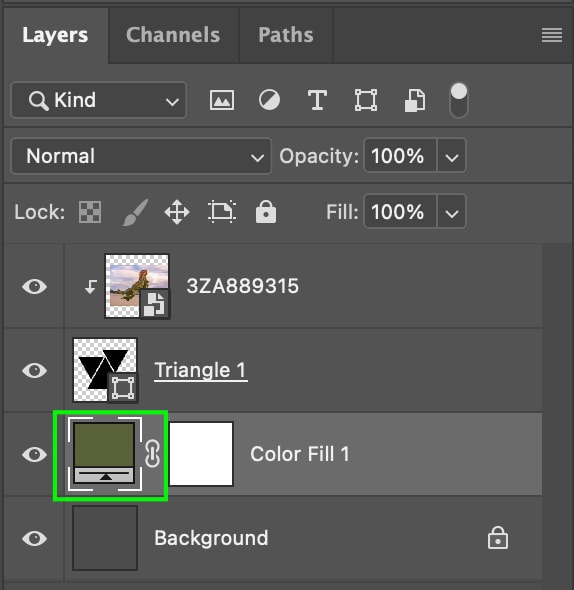Image resolution: width=574 pixels, height=590 pixels.
Task: Filter for pixel layers icon
Action: pos(222,100)
